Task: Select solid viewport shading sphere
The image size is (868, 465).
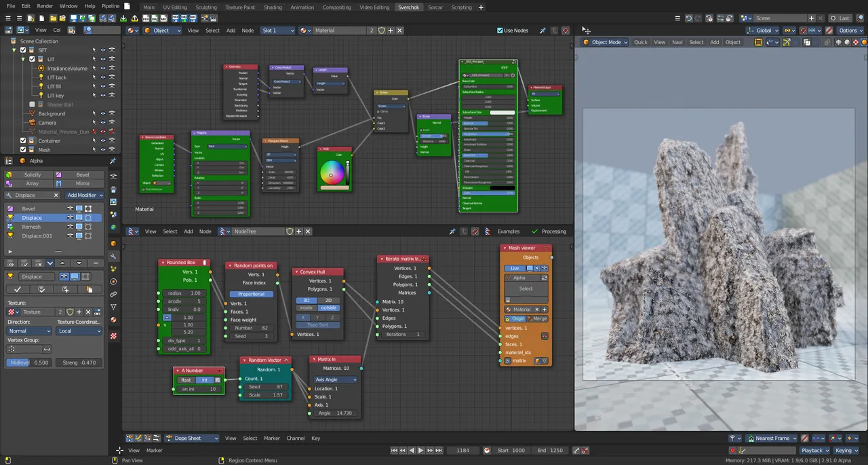Action: pyautogui.click(x=847, y=42)
